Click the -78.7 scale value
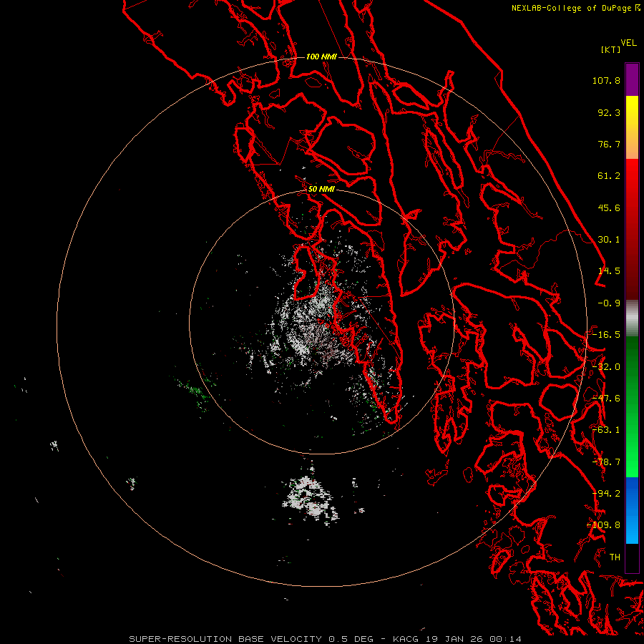Viewport: 644px width, 644px height. [x=606, y=462]
